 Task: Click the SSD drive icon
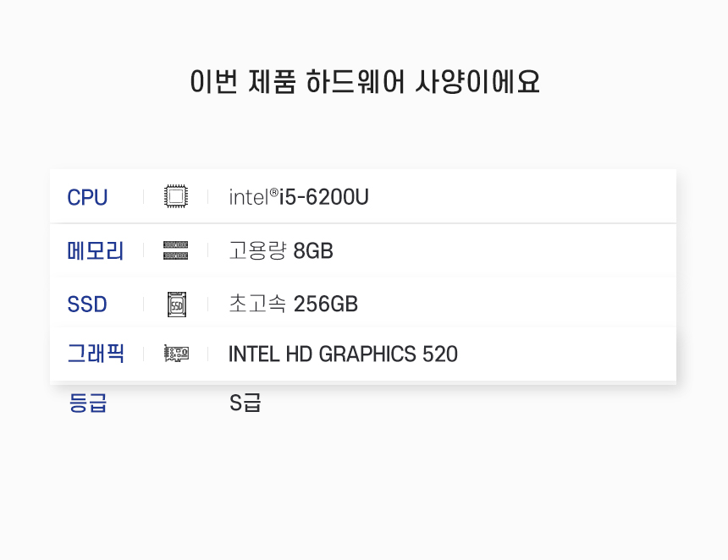click(177, 305)
